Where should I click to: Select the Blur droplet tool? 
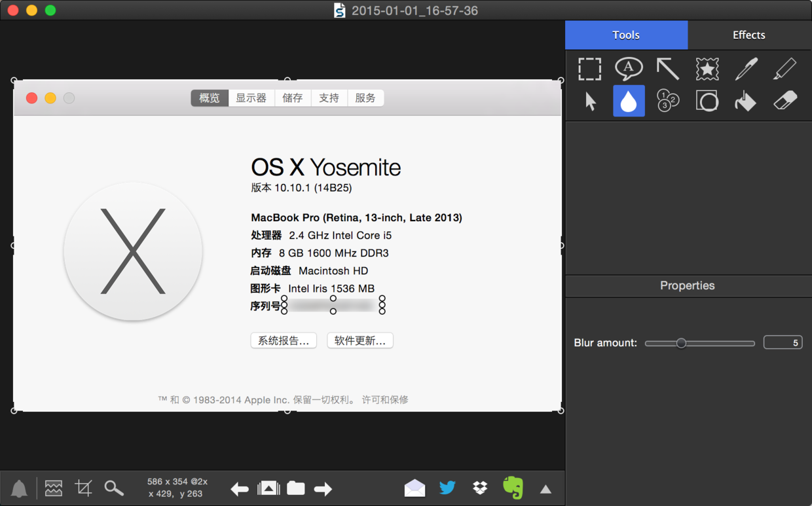629,101
